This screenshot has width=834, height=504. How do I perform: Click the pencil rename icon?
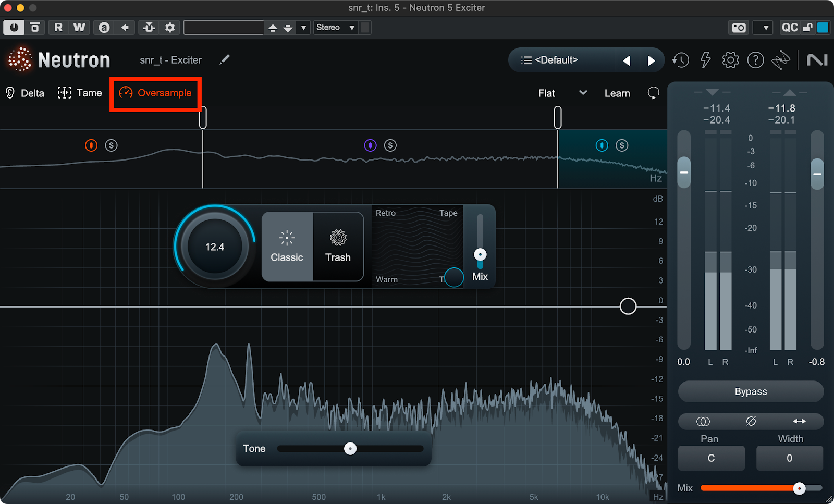pos(225,60)
